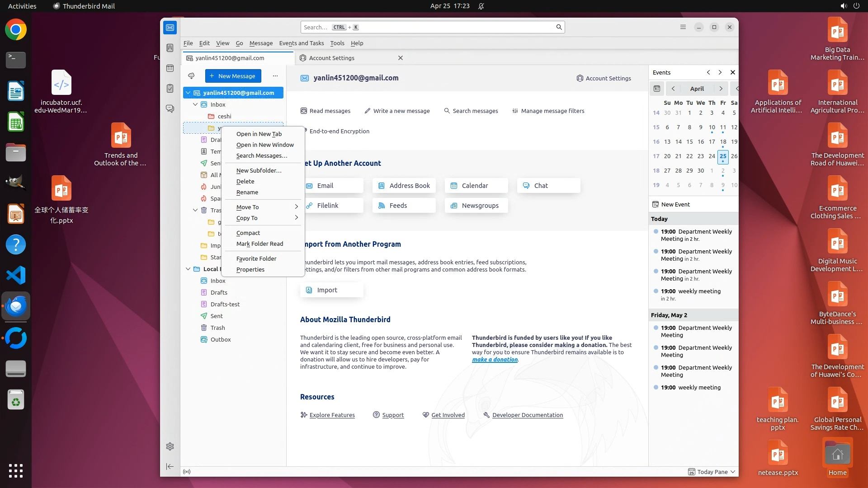
Task: Collapse the spaces toolbar icon
Action: tap(170, 466)
